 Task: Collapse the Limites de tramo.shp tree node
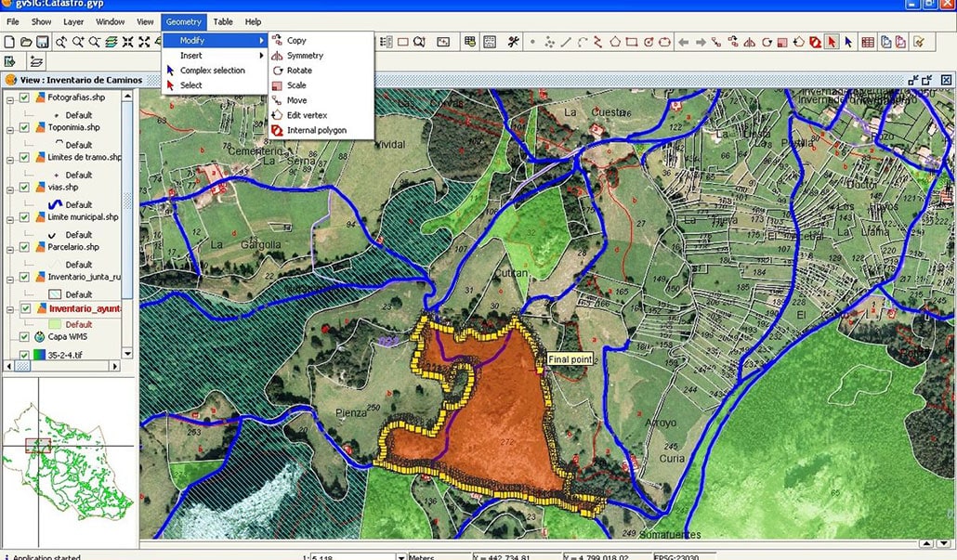10,160
